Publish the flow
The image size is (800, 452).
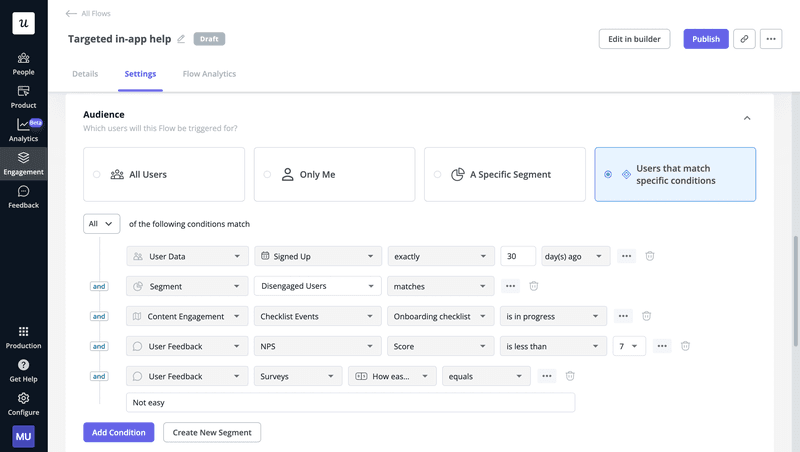[706, 39]
